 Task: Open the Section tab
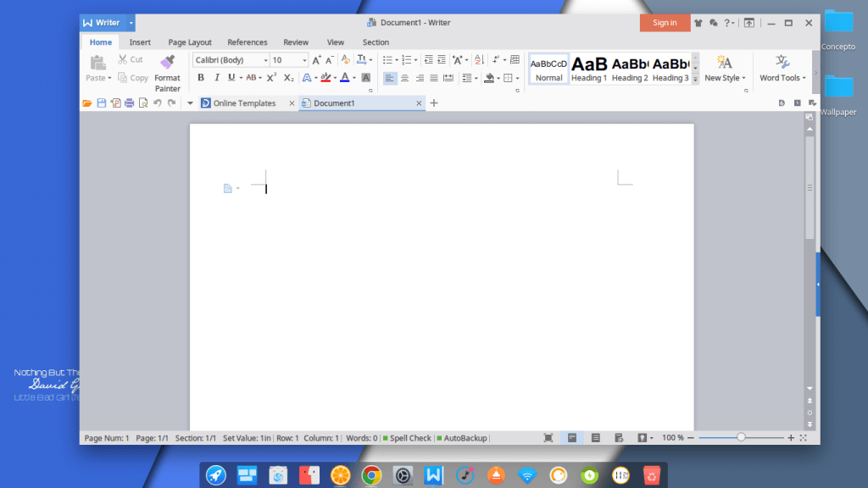[x=376, y=42]
